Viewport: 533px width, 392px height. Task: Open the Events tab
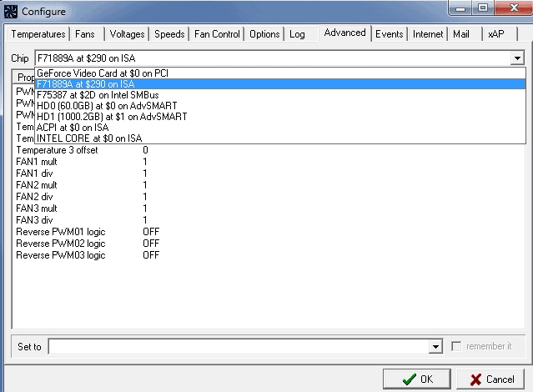(x=390, y=34)
